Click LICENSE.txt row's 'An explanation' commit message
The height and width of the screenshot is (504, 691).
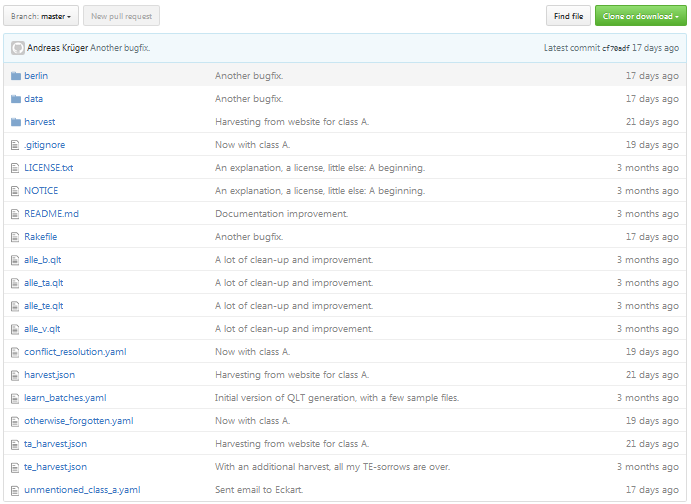[320, 168]
